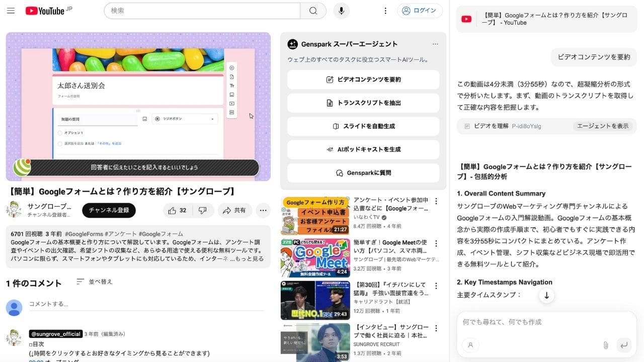
Task: Click #アンケート hashtag in description
Action: pos(120,234)
